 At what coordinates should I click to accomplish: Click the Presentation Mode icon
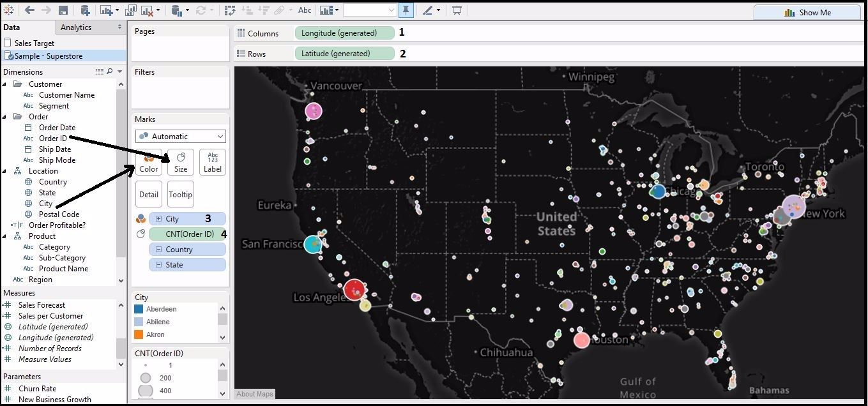pyautogui.click(x=457, y=10)
